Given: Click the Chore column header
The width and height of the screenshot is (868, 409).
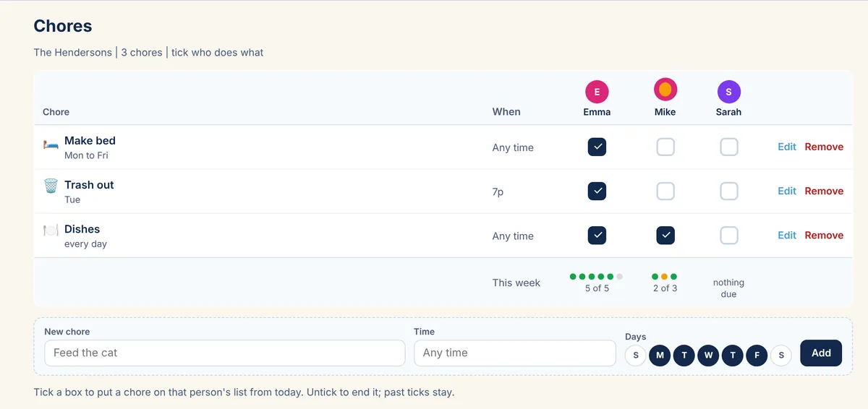Looking at the screenshot, I should (x=56, y=112).
